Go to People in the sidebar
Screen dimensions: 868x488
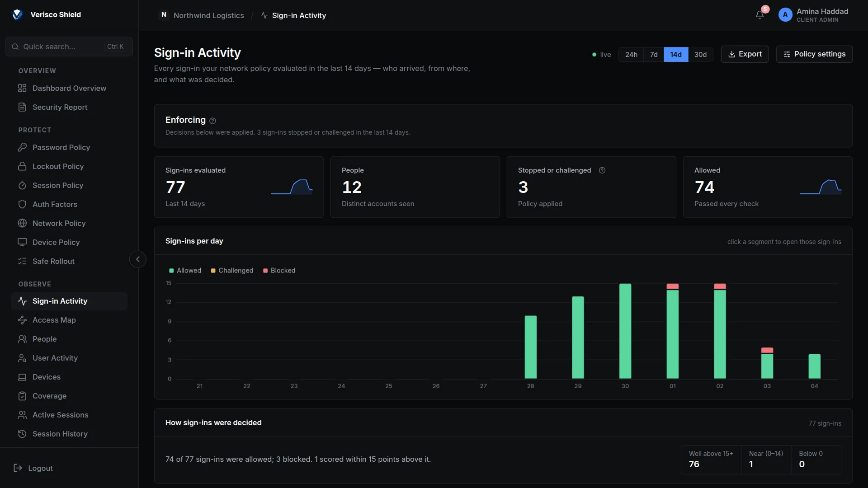69,339
